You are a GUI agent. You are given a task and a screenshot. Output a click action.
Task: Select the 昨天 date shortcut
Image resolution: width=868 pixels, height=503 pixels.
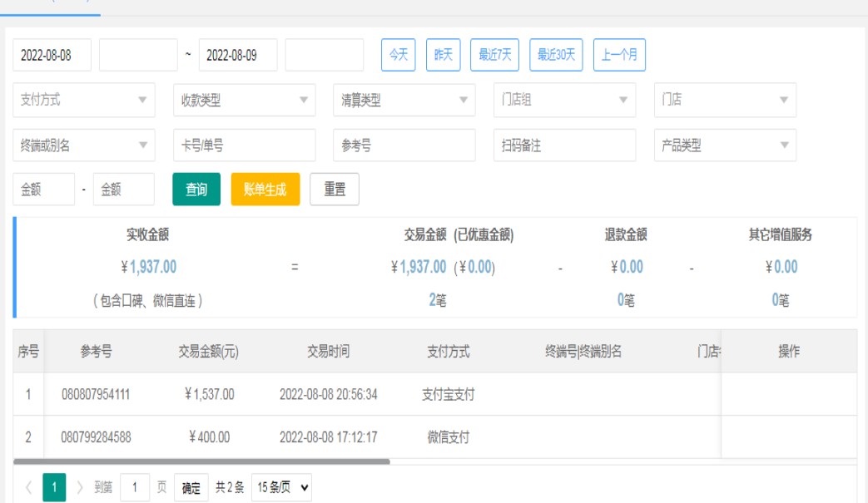point(443,55)
